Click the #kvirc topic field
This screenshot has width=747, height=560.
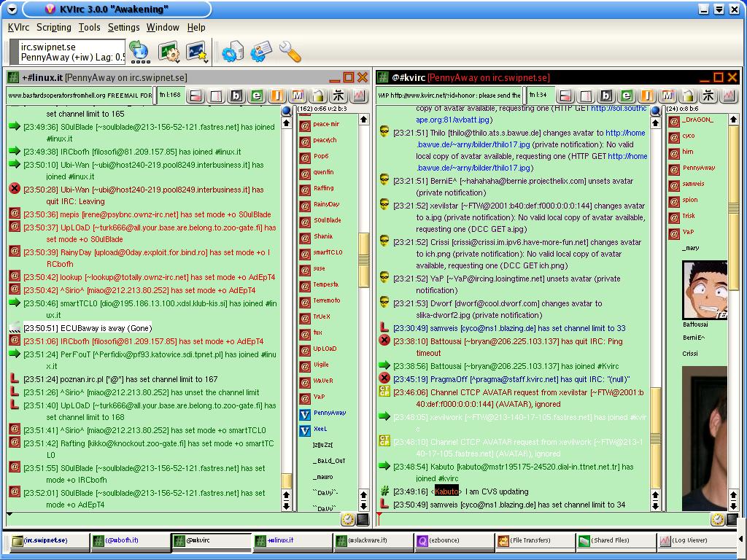pos(449,96)
